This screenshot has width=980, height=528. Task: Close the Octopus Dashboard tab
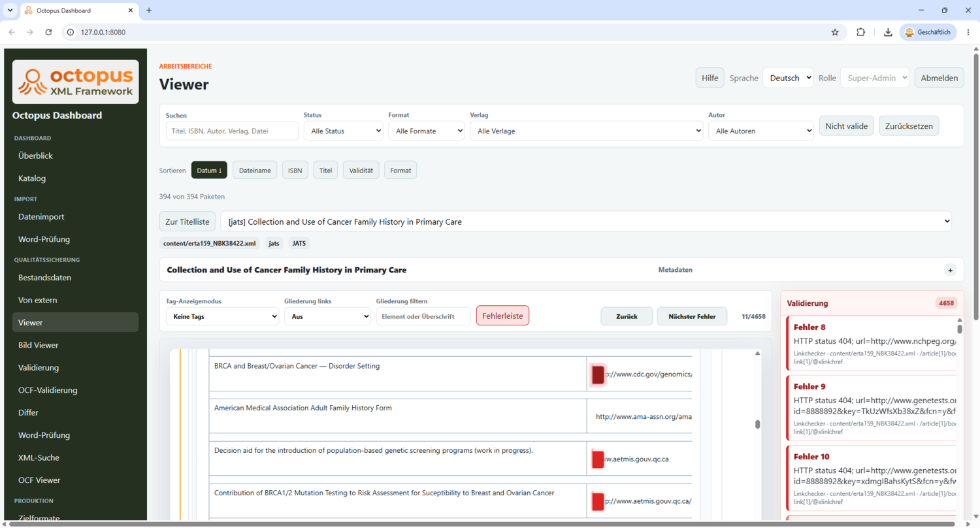(131, 10)
